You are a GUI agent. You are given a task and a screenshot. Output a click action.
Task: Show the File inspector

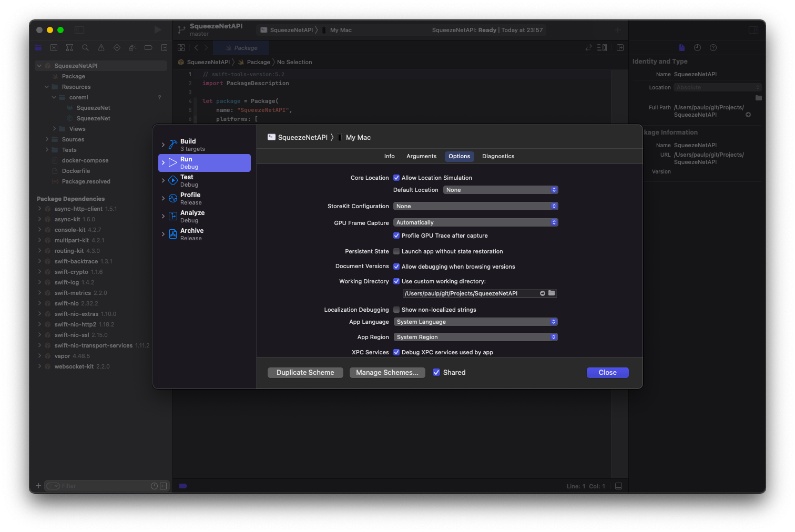[x=682, y=48]
